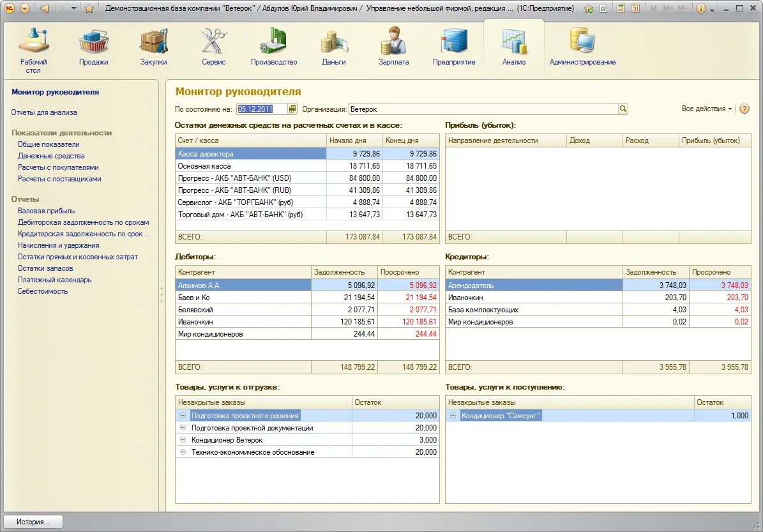763x532 pixels.
Task: Open Favorites star icon in title bar
Action: pos(89,8)
